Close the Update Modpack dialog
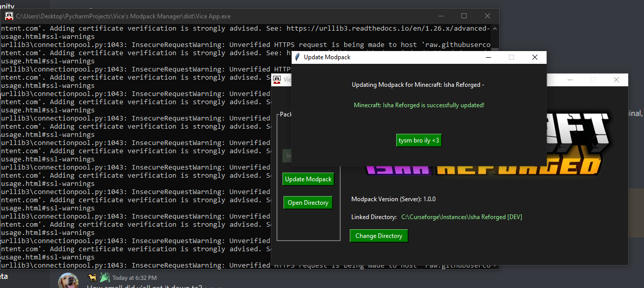This screenshot has height=288, width=644. [x=534, y=57]
